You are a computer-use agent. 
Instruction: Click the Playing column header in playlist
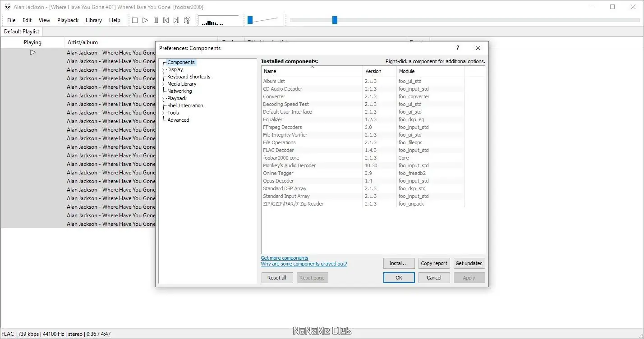[32, 42]
